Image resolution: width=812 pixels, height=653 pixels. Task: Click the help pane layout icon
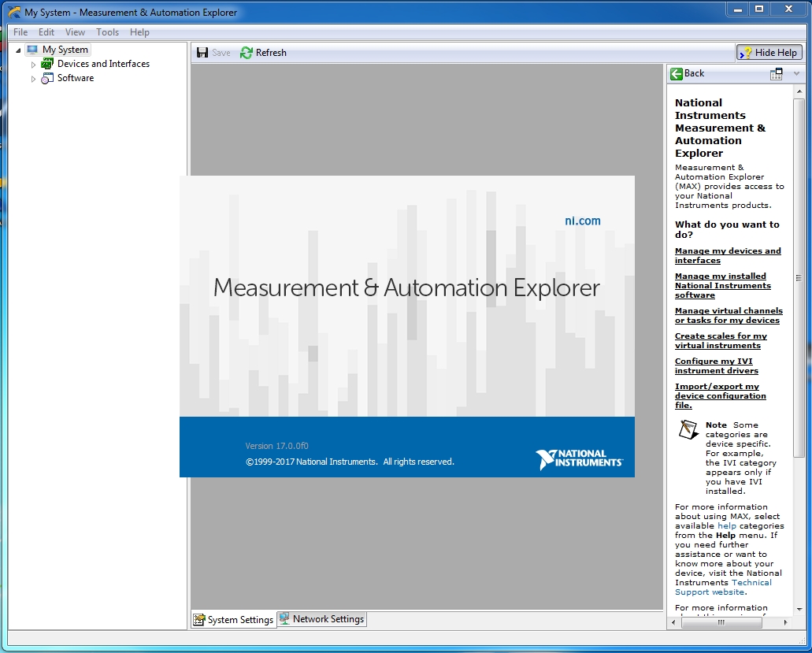[x=777, y=74]
